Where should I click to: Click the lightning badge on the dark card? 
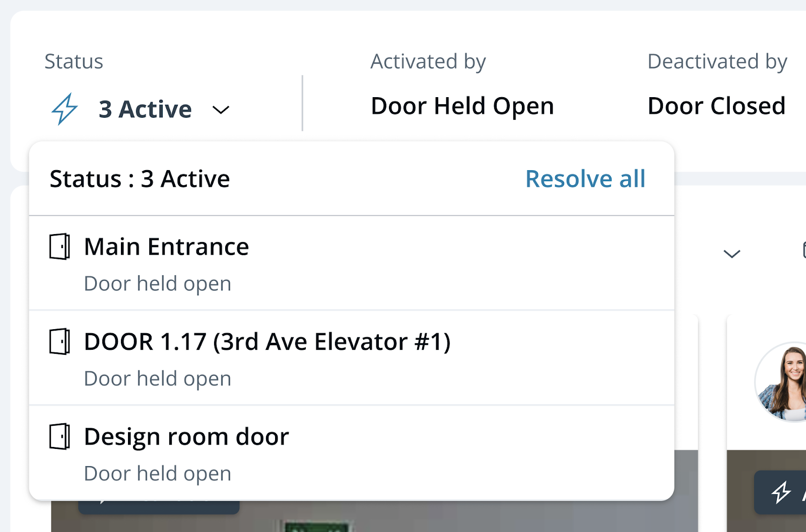(781, 492)
